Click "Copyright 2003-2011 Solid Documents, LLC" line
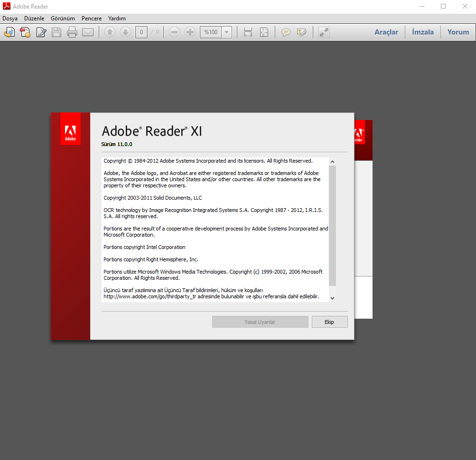The width and height of the screenshot is (476, 460). [153, 198]
